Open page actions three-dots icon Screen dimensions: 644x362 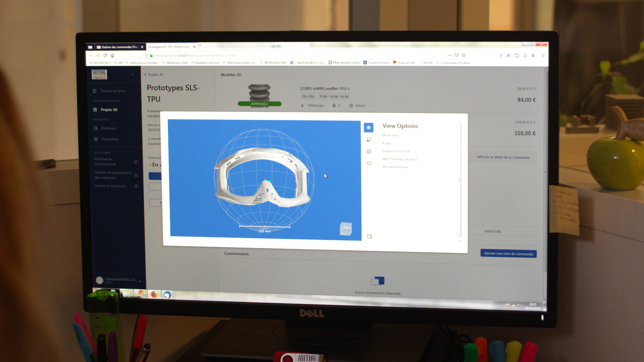click(449, 55)
